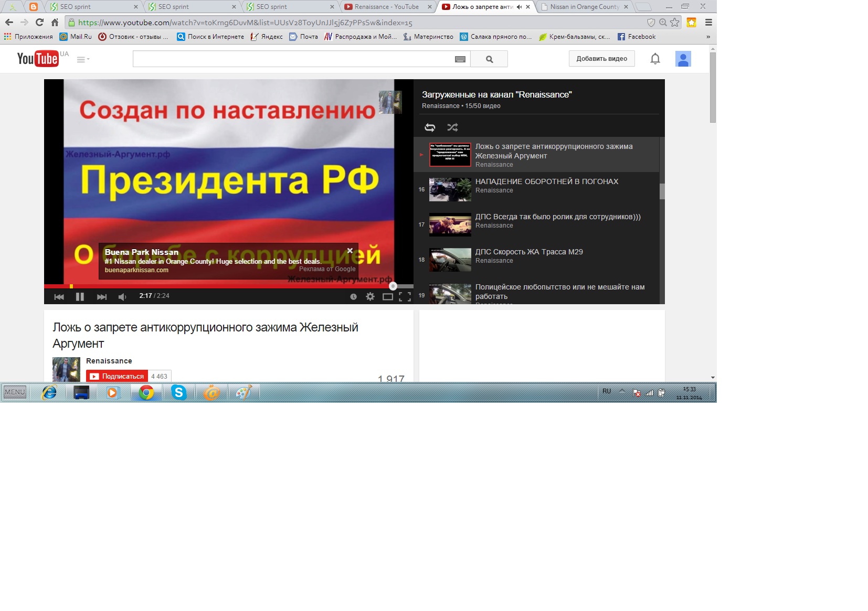The image size is (868, 611).
Task: Click the Добавить видео button
Action: (x=601, y=59)
